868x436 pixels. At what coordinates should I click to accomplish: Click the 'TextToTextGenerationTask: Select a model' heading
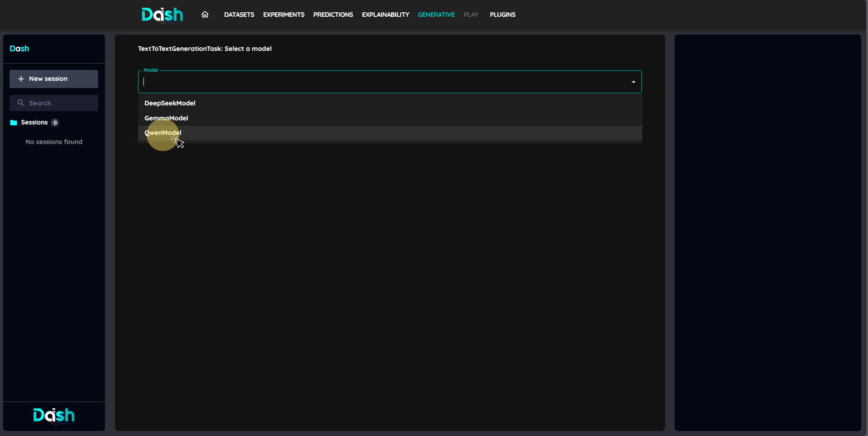[205, 49]
